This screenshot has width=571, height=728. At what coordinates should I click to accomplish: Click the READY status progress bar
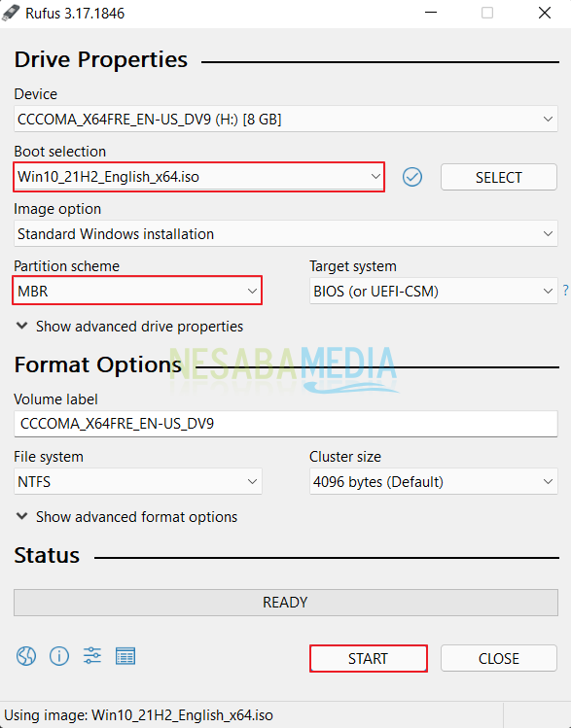point(286,603)
